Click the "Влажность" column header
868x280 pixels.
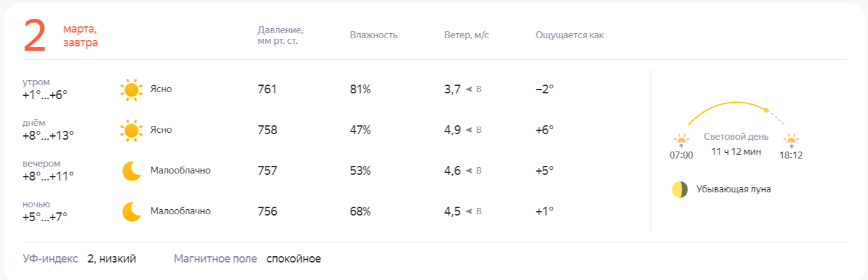click(x=374, y=35)
